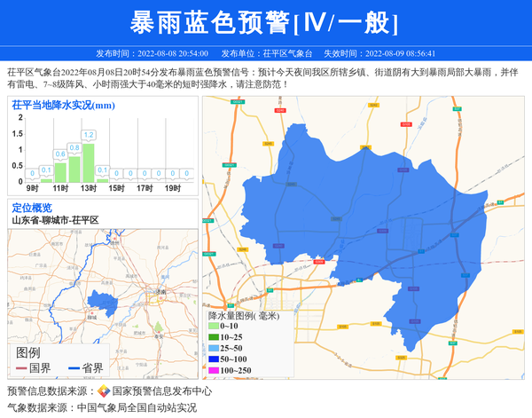Click the blue 省界 line legend entry
Screen dimensions: 532x418
[86, 368]
